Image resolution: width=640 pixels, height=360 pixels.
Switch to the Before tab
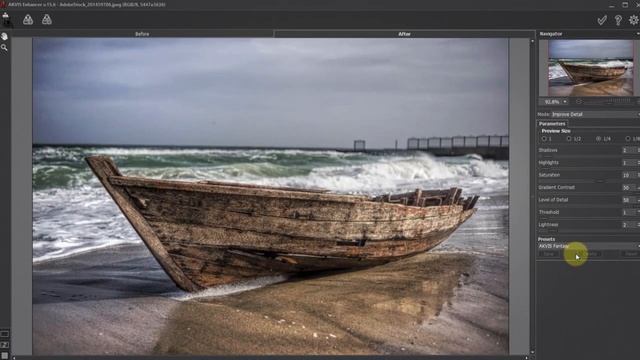142,34
